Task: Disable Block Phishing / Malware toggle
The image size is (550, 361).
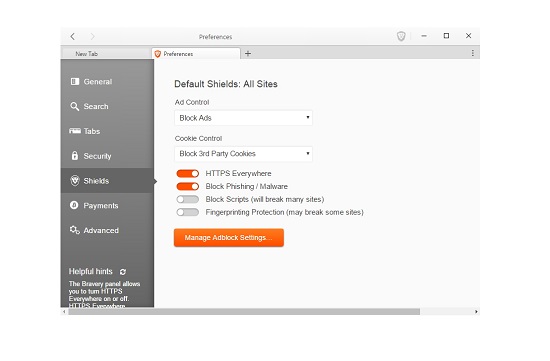Action: coord(188,186)
